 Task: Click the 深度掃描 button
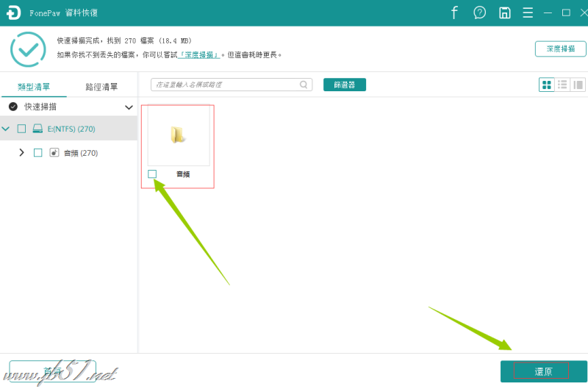pyautogui.click(x=560, y=49)
